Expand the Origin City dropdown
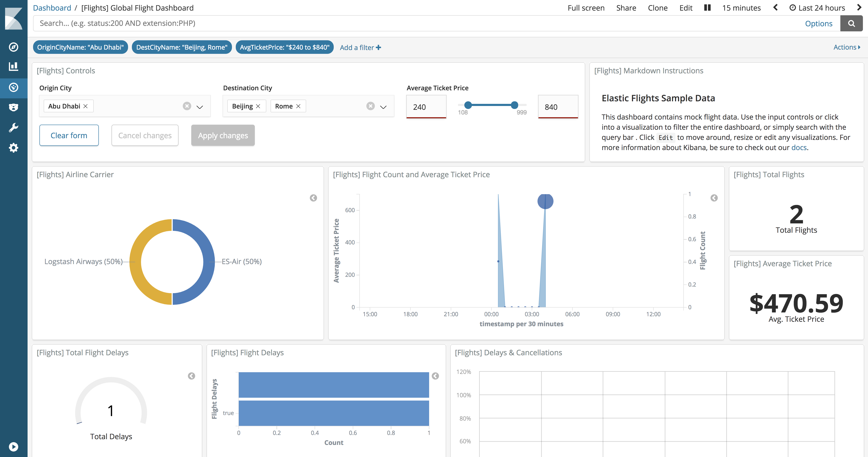868x457 pixels. pos(200,107)
